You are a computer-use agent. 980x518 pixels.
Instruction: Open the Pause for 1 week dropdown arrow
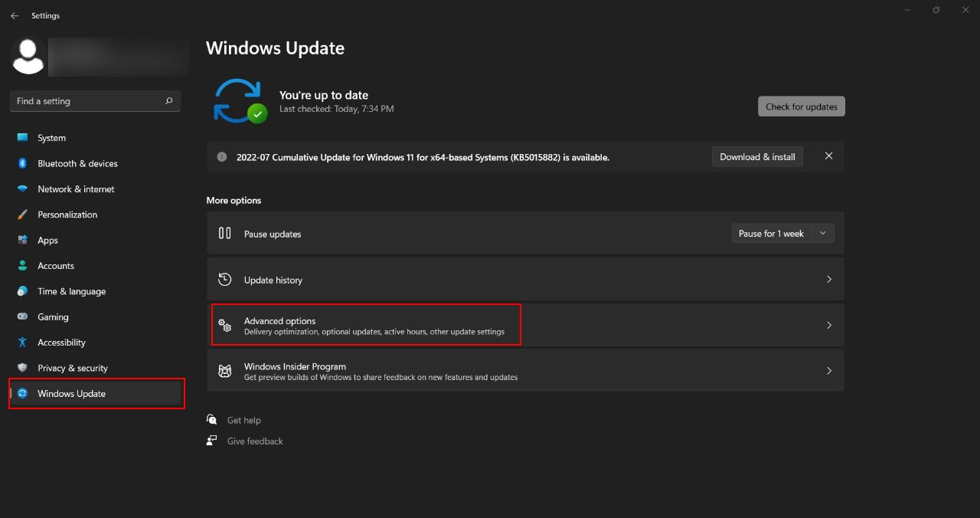click(x=823, y=233)
